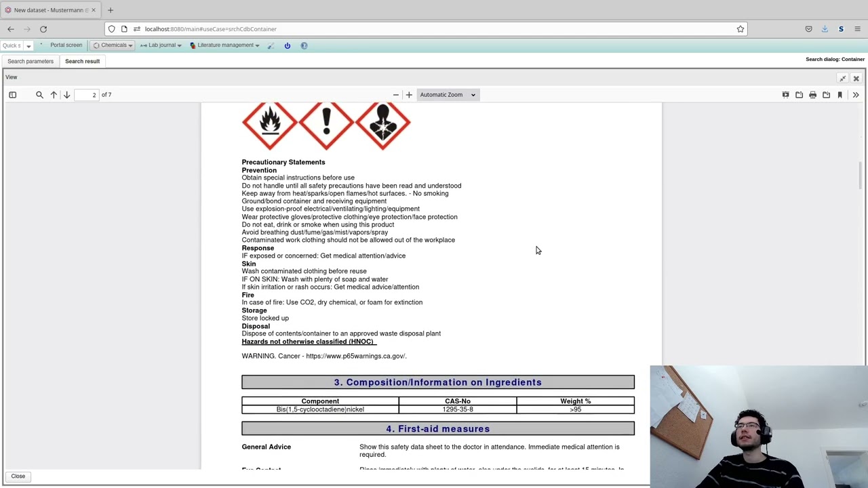The image size is (868, 488).
Task: Click the flame hazard pictogram
Action: pyautogui.click(x=270, y=123)
